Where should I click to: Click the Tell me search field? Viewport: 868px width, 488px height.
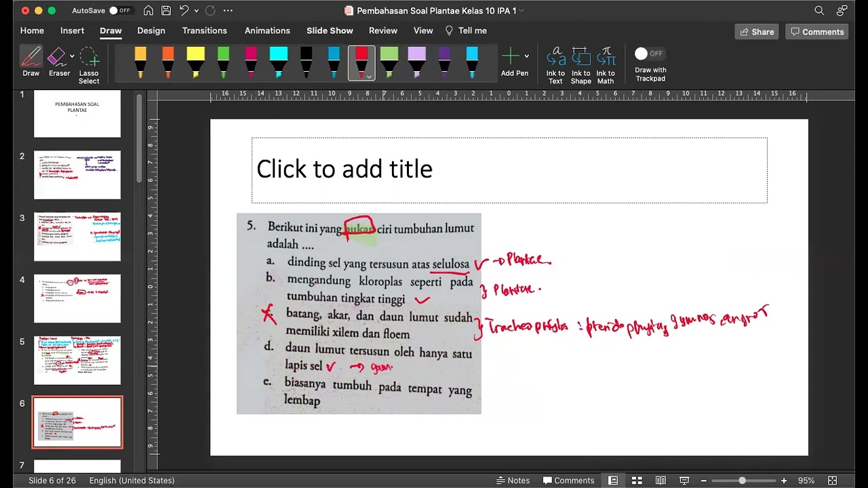tap(466, 30)
